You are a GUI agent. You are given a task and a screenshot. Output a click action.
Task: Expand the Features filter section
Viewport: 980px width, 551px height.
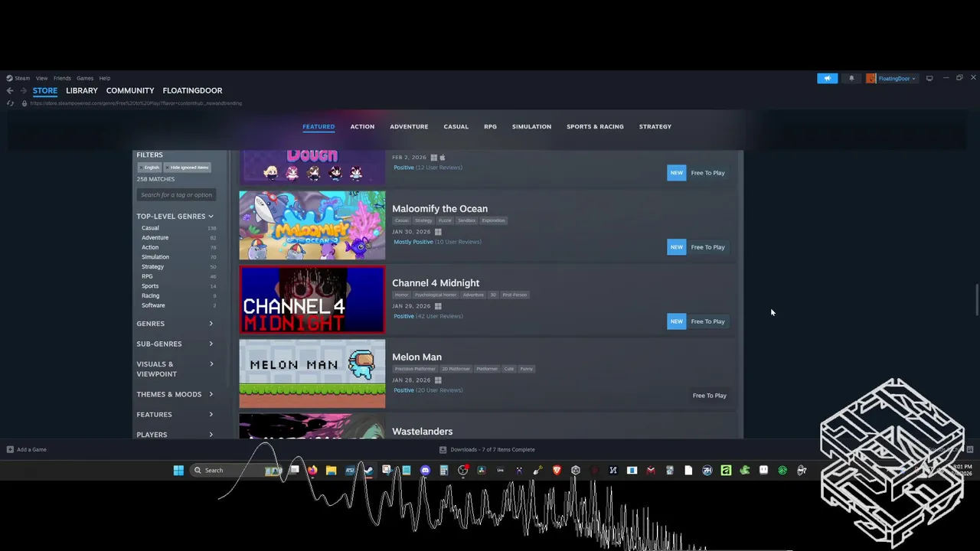click(175, 415)
